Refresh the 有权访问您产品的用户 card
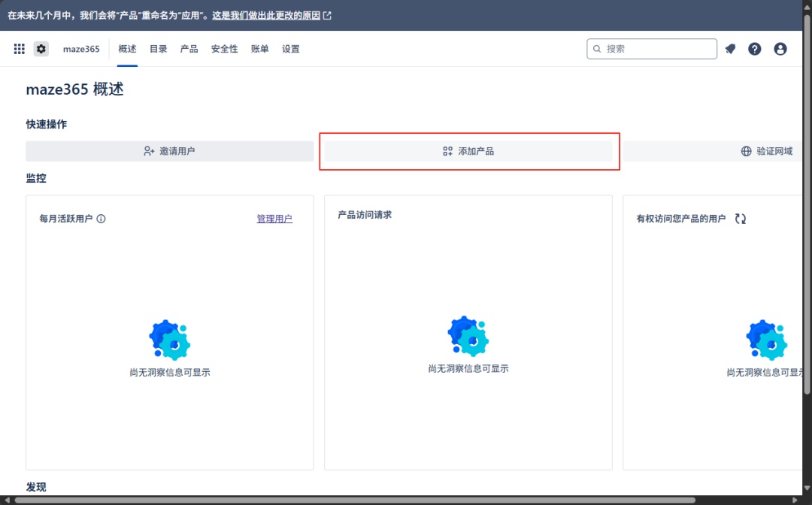Viewport: 812px width, 505px height. point(741,217)
